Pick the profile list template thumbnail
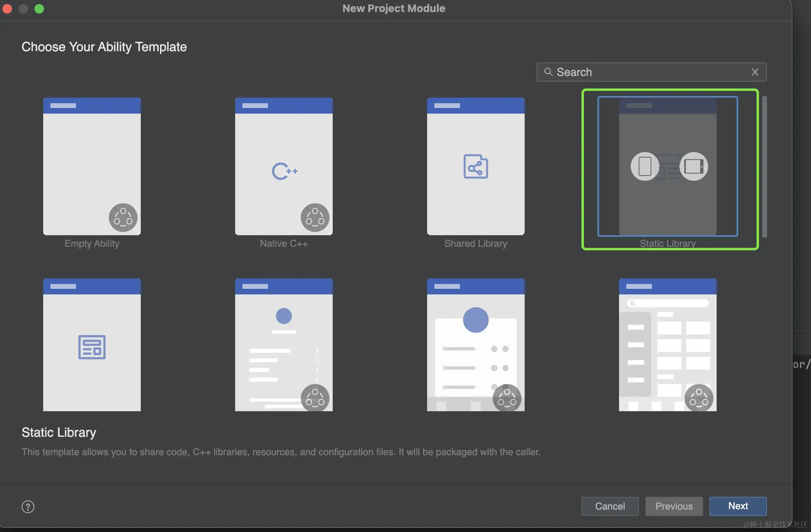 [284, 344]
